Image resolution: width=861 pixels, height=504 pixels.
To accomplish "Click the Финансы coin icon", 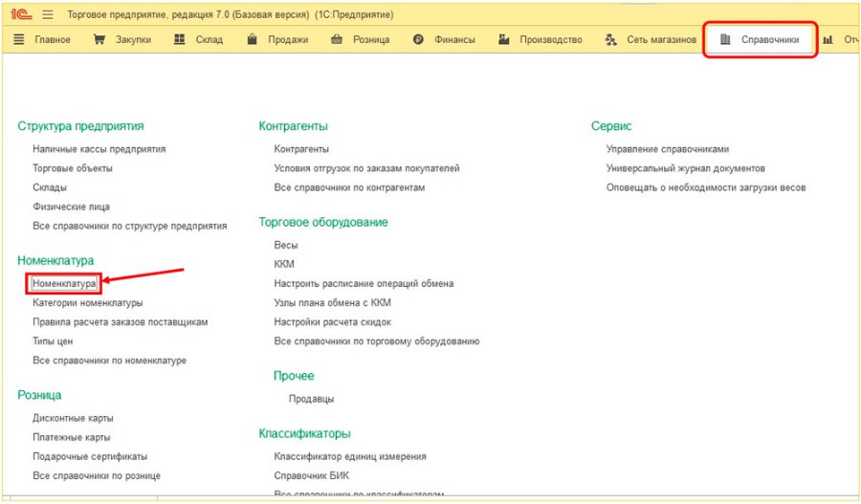I will click(x=418, y=39).
